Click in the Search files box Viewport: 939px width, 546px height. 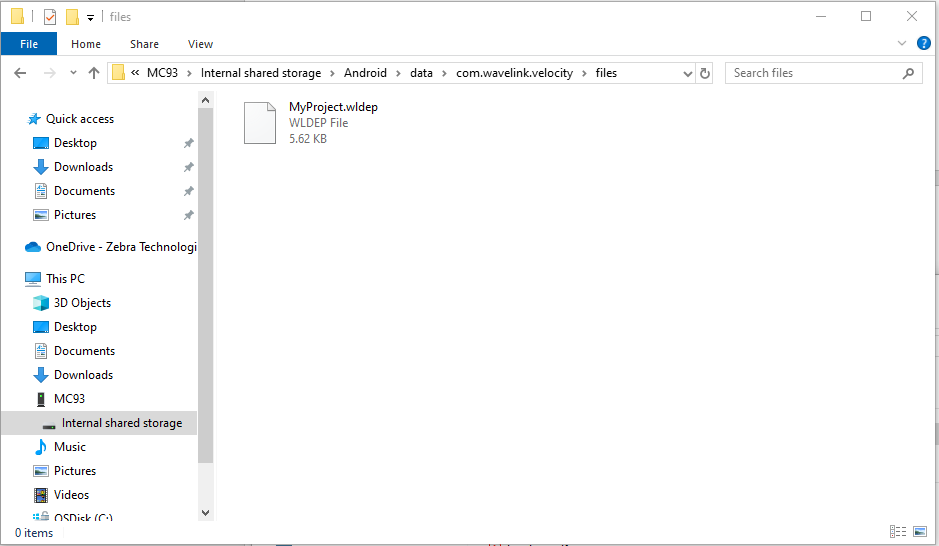pyautogui.click(x=814, y=73)
